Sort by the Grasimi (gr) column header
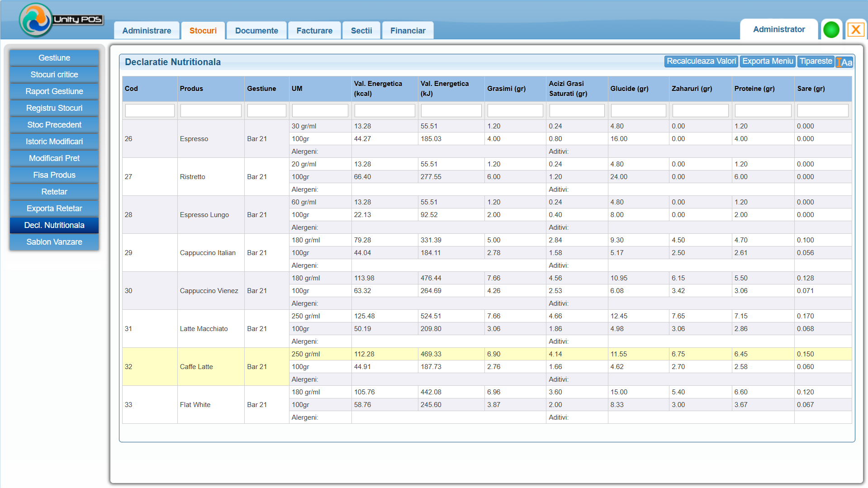This screenshot has width=868, height=488. click(x=506, y=89)
